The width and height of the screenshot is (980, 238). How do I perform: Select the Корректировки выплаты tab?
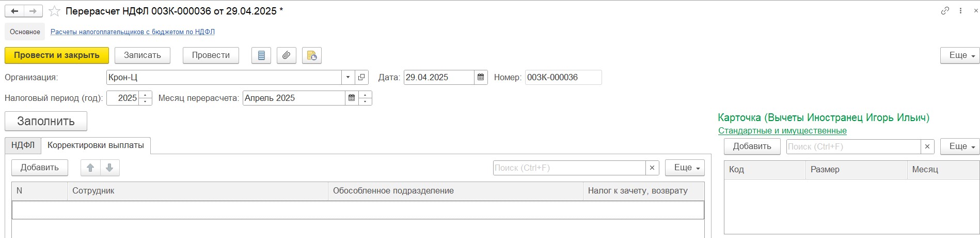pos(96,145)
